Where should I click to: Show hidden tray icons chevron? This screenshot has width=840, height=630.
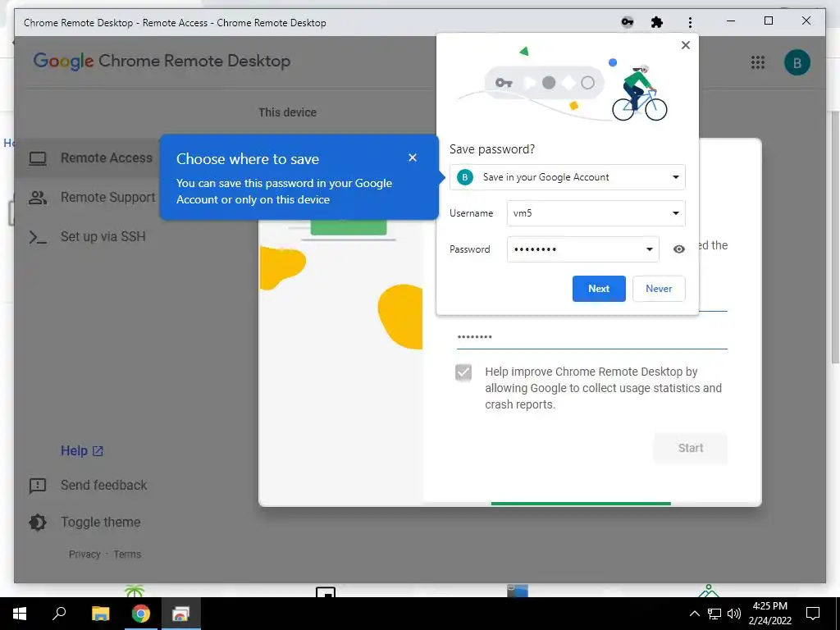click(x=694, y=614)
